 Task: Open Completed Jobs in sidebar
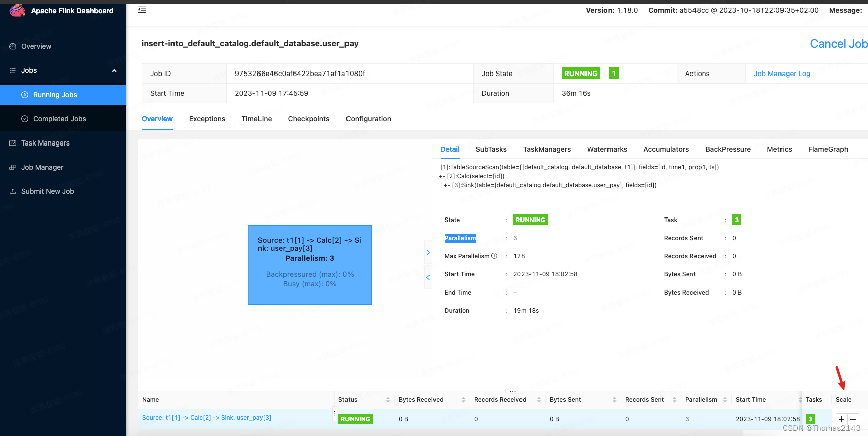pos(63,119)
